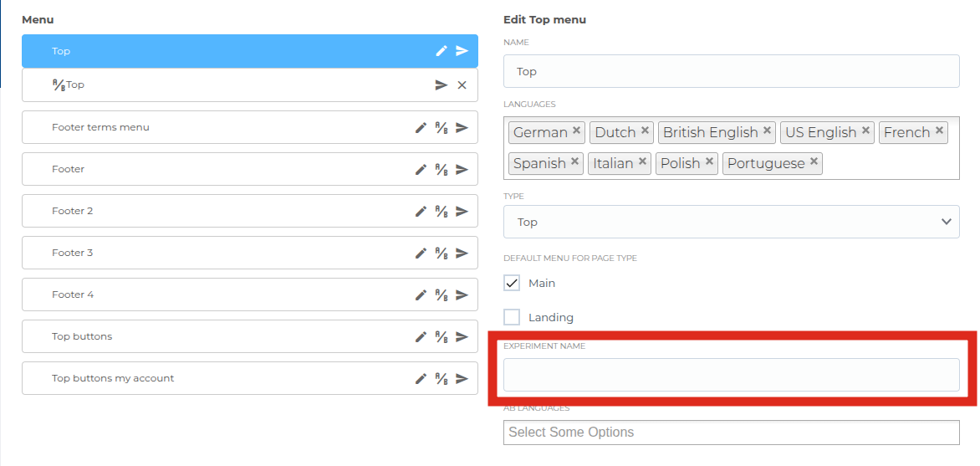Remove the US English language tag

866,131
